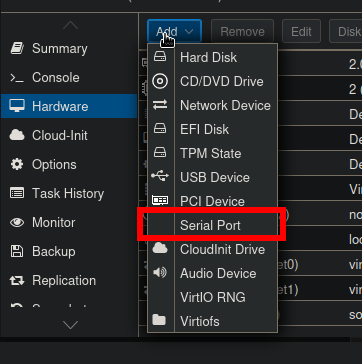This screenshot has height=364, width=362.
Task: Click the Virtiofs folder icon
Action: [159, 320]
